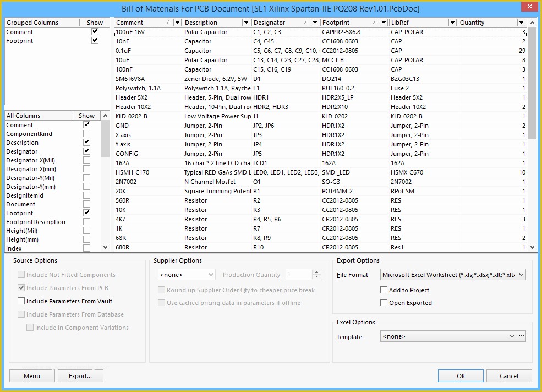
Task: Confirm with the OK button
Action: (461, 375)
